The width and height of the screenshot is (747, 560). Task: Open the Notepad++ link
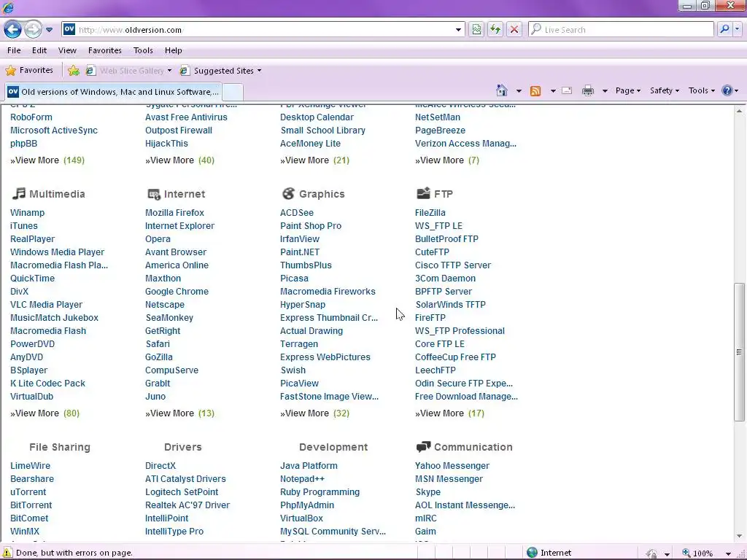[302, 479]
